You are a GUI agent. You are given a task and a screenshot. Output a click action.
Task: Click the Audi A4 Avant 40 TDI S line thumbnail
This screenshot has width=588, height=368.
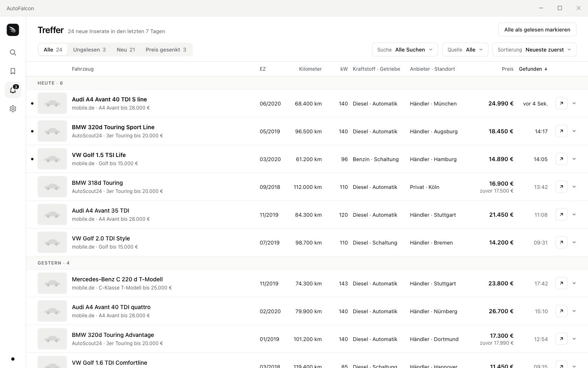click(x=52, y=103)
